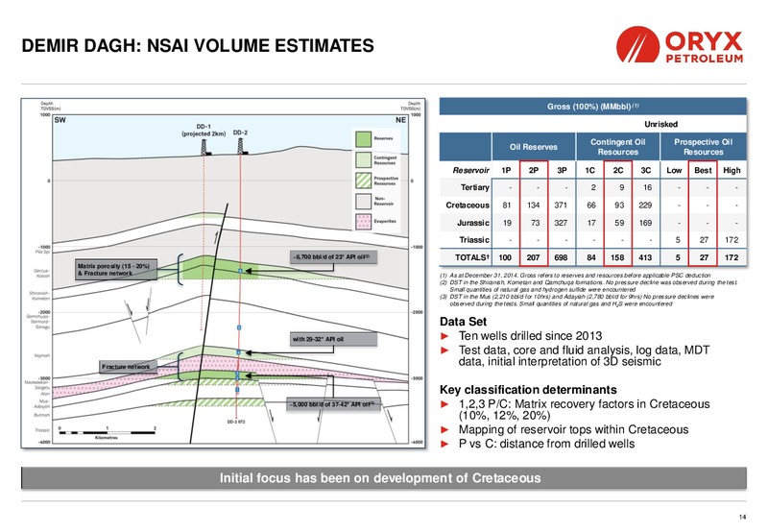Click the '~5,000 bbl/d of 37-42° API oil' callout

click(332, 404)
